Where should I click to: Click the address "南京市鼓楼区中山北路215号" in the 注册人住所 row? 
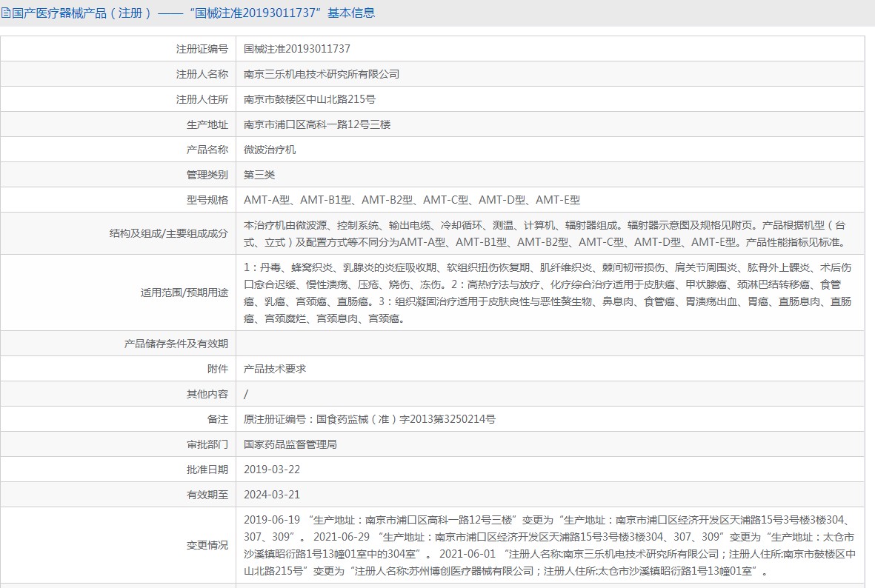pyautogui.click(x=310, y=99)
